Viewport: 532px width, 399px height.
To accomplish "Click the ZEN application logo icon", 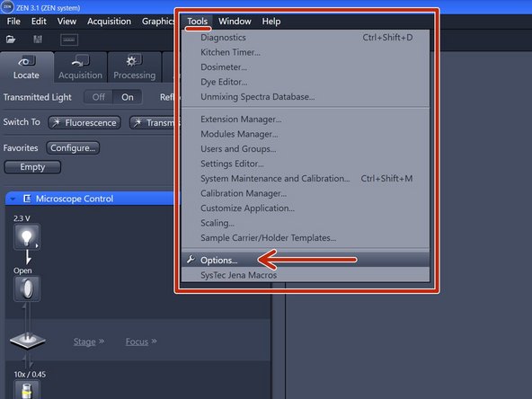I will [7, 7].
